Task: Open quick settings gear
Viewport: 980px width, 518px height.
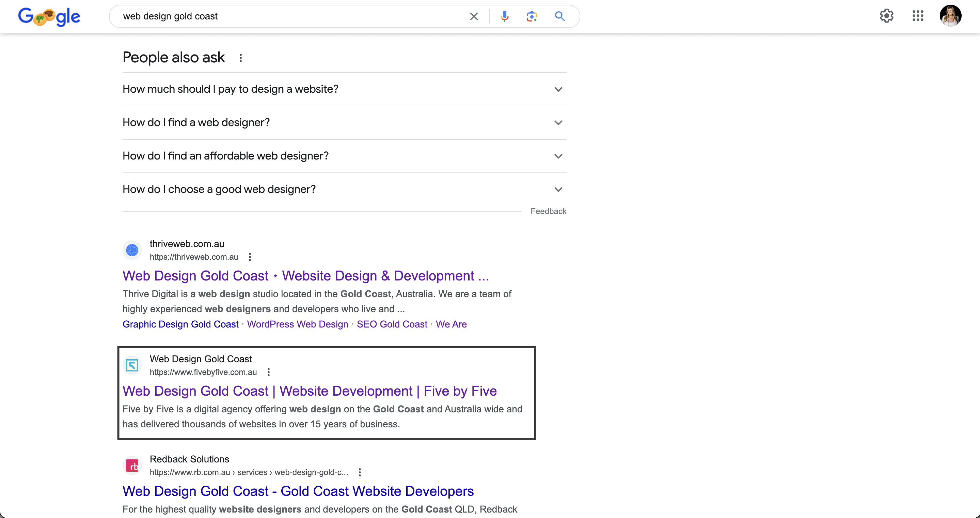Action: 886,16
